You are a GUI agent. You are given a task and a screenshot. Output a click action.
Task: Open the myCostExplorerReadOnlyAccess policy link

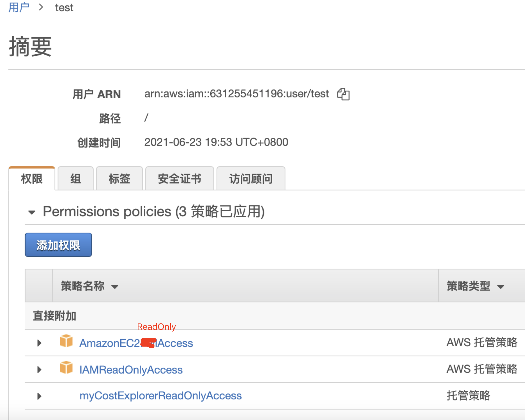(160, 396)
